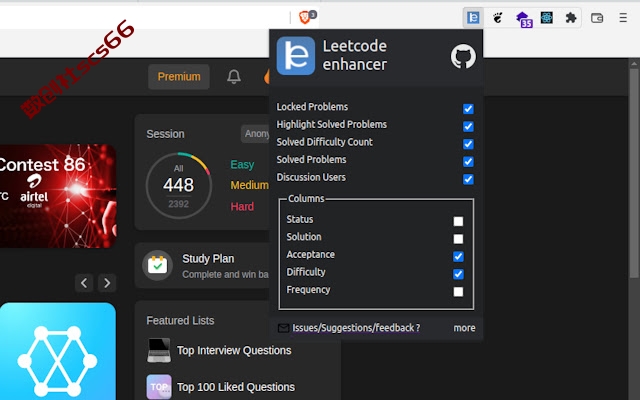Viewport: 640px width, 400px height.
Task: Open Issues/Suggestions/feedback link
Action: pos(356,328)
